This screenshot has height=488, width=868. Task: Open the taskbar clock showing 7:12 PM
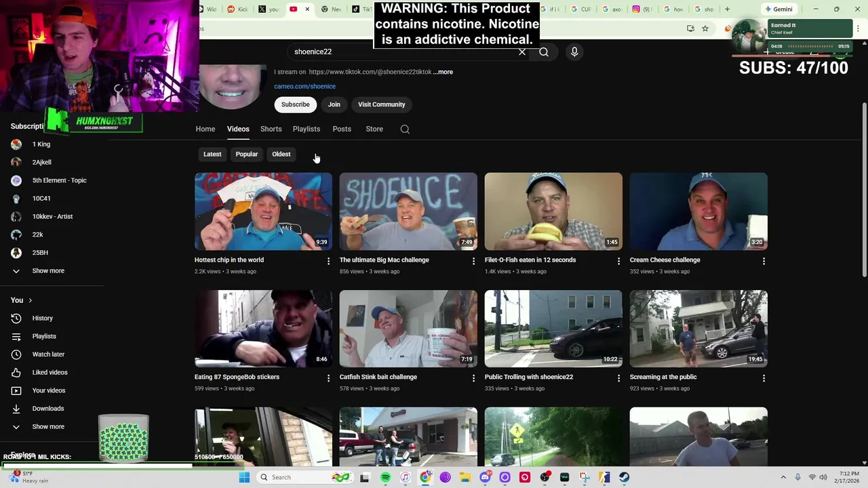(x=848, y=477)
